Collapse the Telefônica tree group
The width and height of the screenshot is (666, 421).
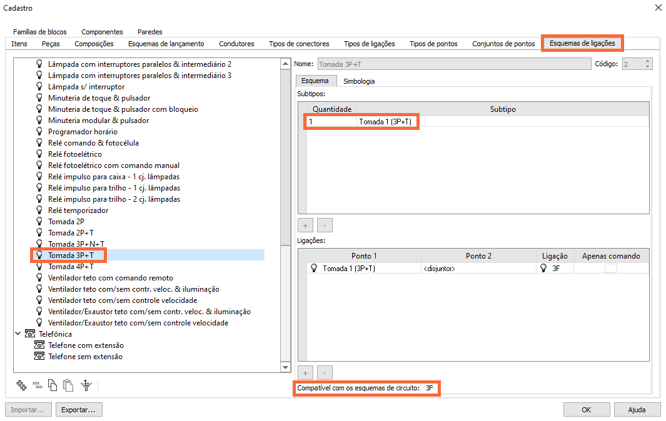tap(17, 334)
